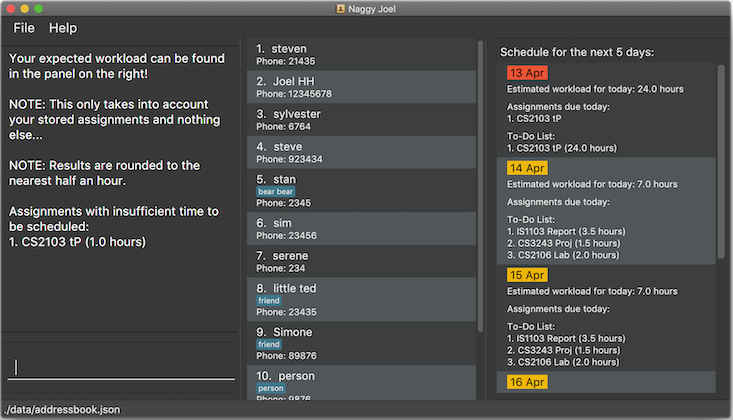The height and width of the screenshot is (420, 733).
Task: Select contact 9 Simone
Action: (361, 343)
